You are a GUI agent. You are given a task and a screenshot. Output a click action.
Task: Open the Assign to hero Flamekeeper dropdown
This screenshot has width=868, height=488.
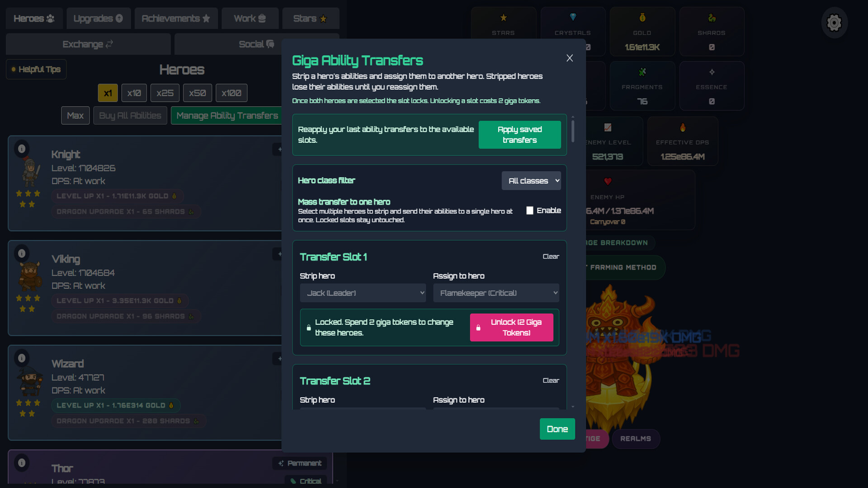[495, 293]
